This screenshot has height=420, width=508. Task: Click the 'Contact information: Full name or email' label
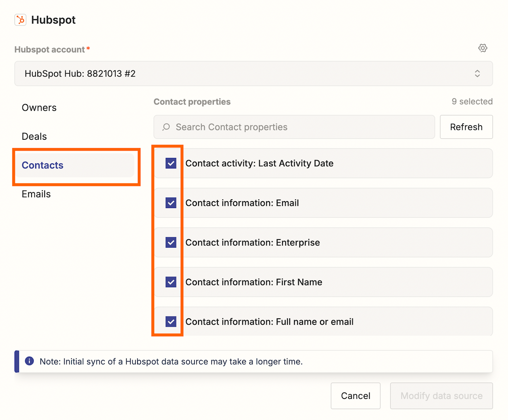(x=269, y=322)
